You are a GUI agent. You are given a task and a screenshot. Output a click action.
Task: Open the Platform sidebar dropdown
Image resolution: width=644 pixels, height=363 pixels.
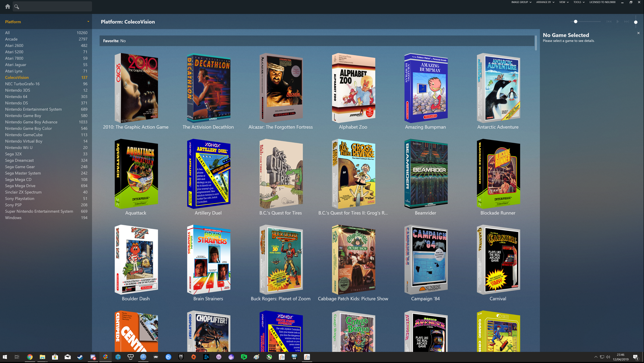88,22
